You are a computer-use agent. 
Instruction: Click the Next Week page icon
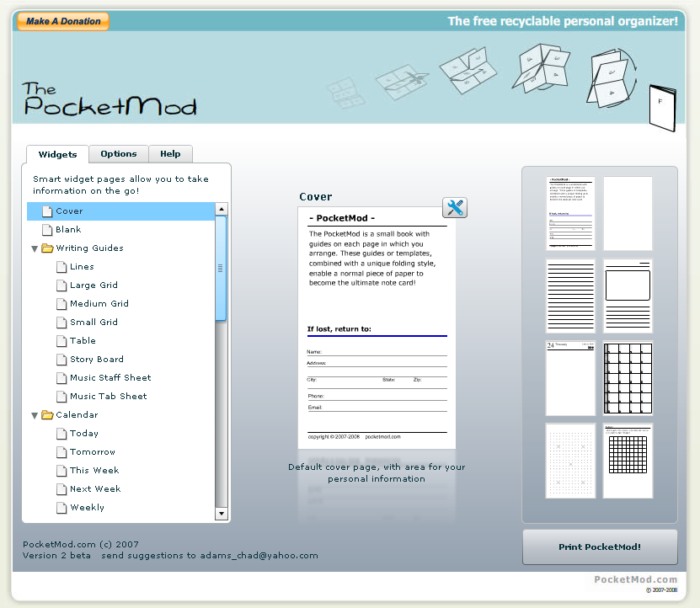61,489
